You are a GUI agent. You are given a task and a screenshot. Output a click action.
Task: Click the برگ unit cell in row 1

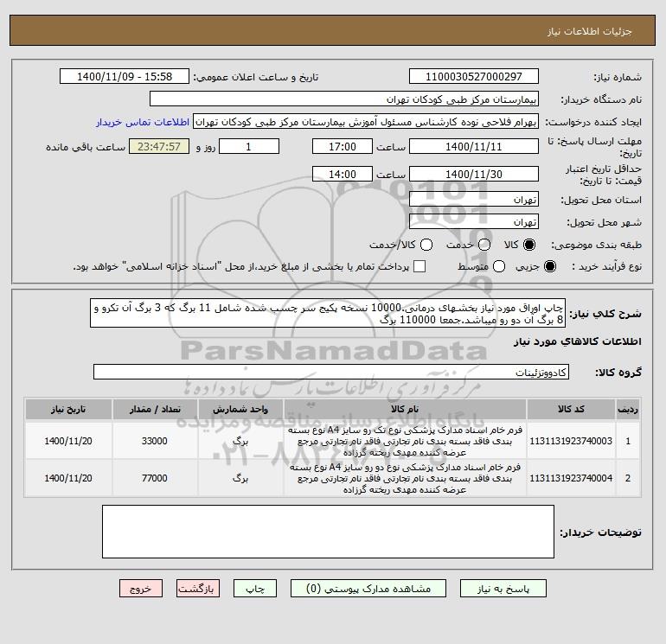pos(240,441)
